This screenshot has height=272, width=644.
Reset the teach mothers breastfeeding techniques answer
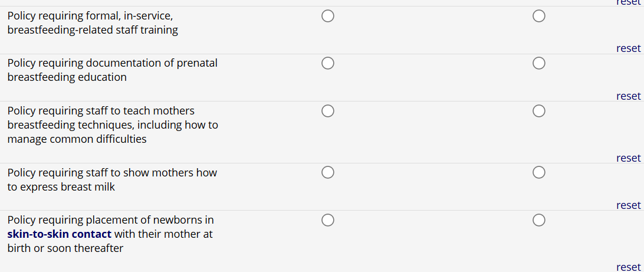pyautogui.click(x=628, y=158)
